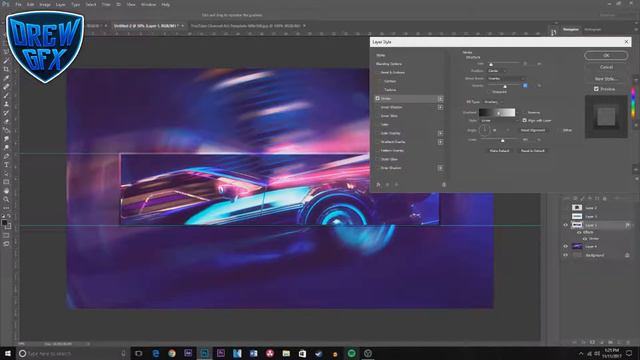
Task: Click Reset to Default button
Action: click(x=532, y=151)
